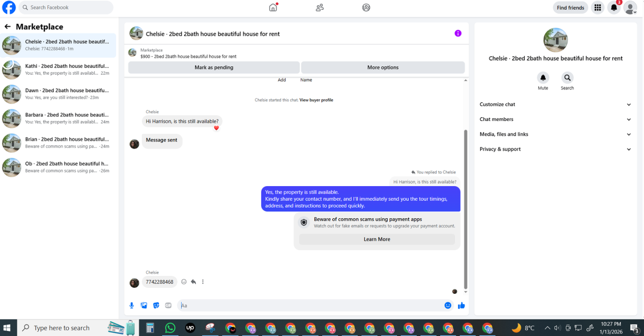Screen dimensions: 644x336
Task: Click Mark as pending button
Action: [214, 67]
